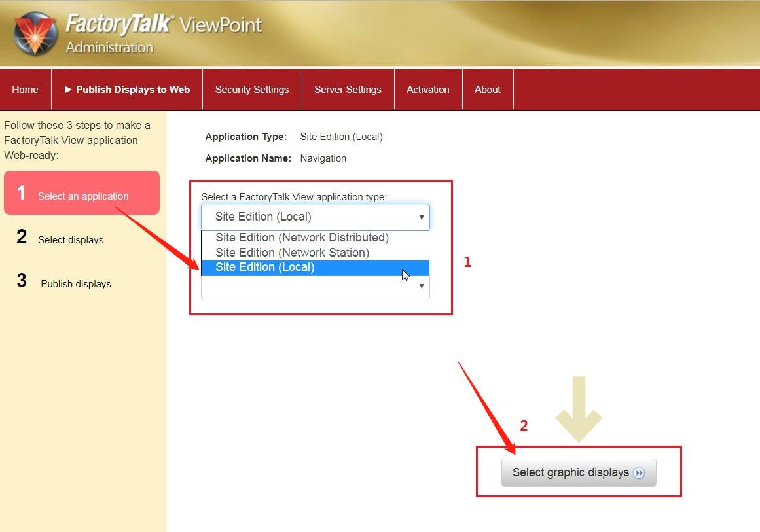Expand the second dropdown below the list
Image resolution: width=760 pixels, height=532 pixels.
(316, 287)
